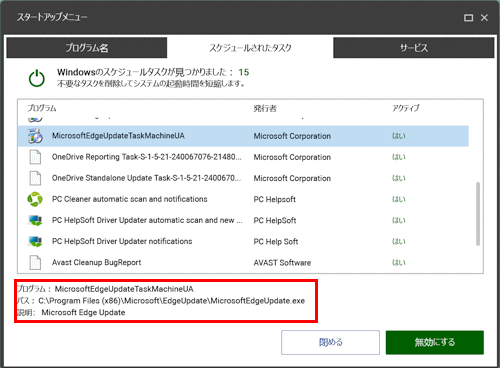This screenshot has width=500, height=368.
Task: Click はい status in Avast Cleanup row
Action: [x=399, y=263]
